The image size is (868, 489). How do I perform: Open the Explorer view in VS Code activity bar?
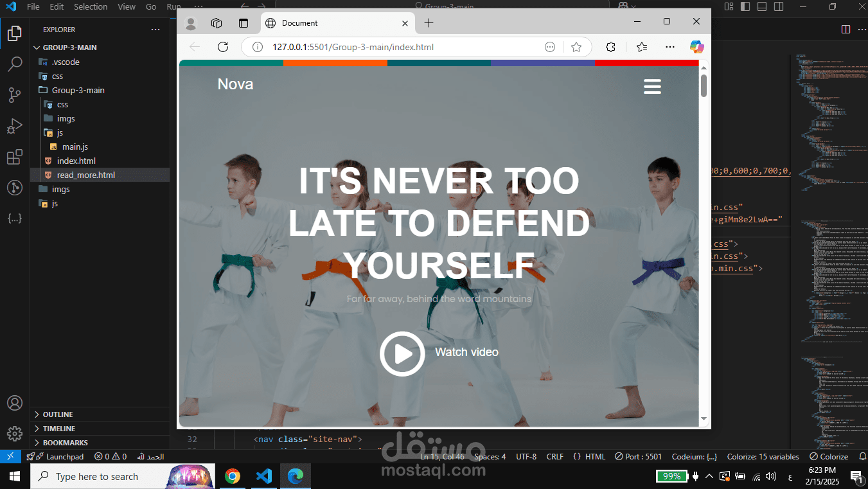pyautogui.click(x=15, y=33)
